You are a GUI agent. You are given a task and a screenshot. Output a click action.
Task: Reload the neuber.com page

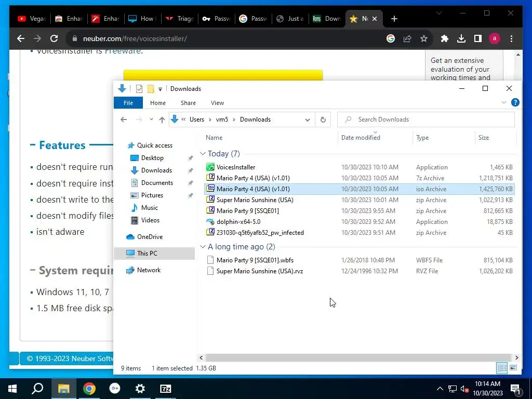coord(54,38)
